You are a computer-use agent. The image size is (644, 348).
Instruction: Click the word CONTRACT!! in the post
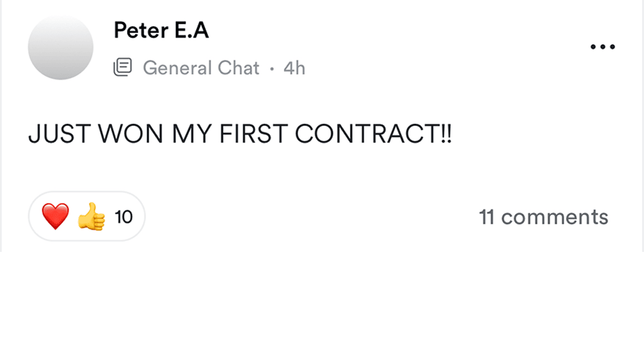click(x=373, y=135)
